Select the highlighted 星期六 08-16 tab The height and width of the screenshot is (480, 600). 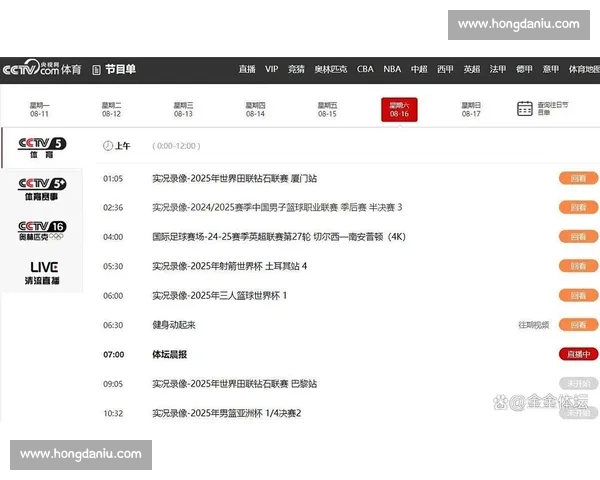pos(399,110)
